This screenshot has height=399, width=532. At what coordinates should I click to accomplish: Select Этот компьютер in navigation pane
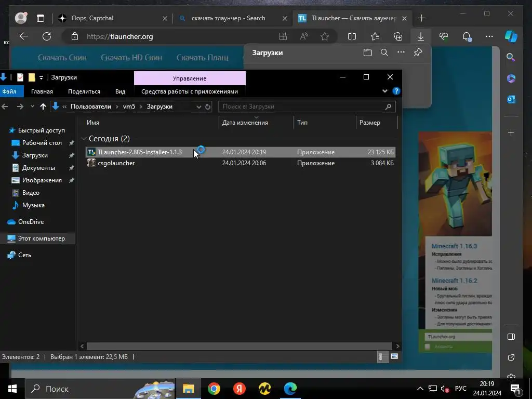42,238
